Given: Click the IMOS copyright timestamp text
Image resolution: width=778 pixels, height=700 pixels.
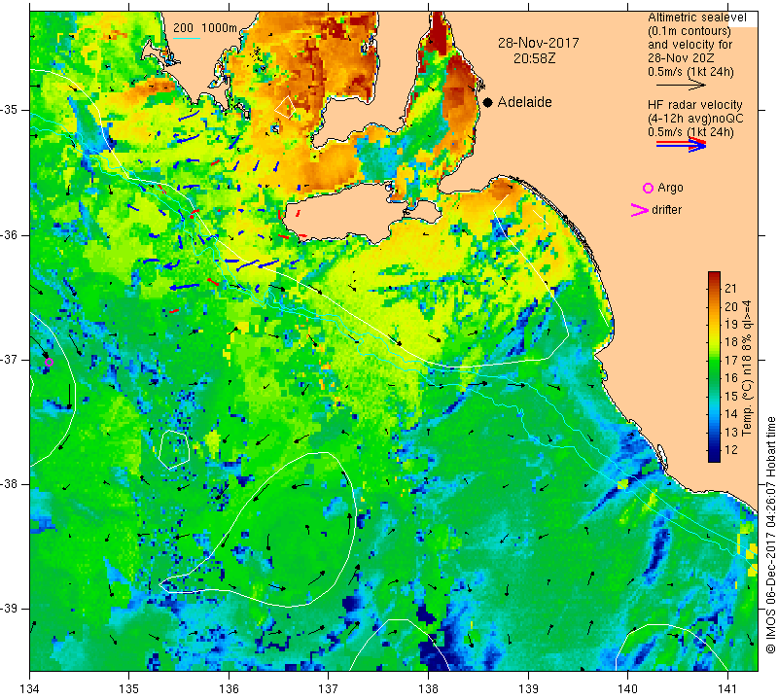Looking at the screenshot, I should click(x=770, y=535).
